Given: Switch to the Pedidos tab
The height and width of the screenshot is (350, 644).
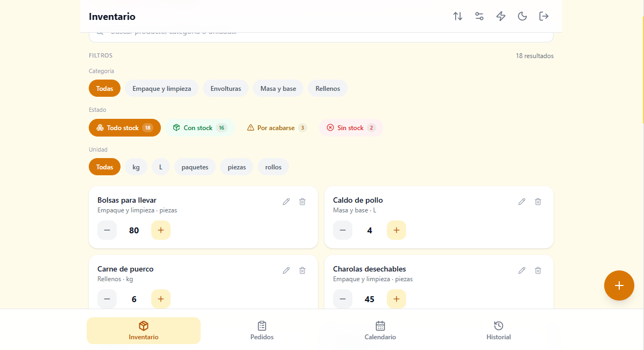Looking at the screenshot, I should [x=262, y=331].
